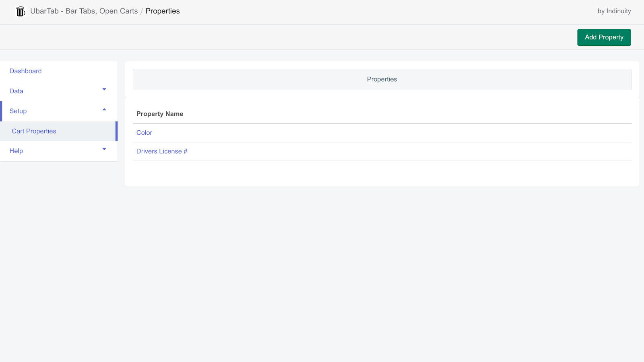Click the by Indinuity attribution text
Image resolution: width=644 pixels, height=362 pixels.
(x=614, y=11)
